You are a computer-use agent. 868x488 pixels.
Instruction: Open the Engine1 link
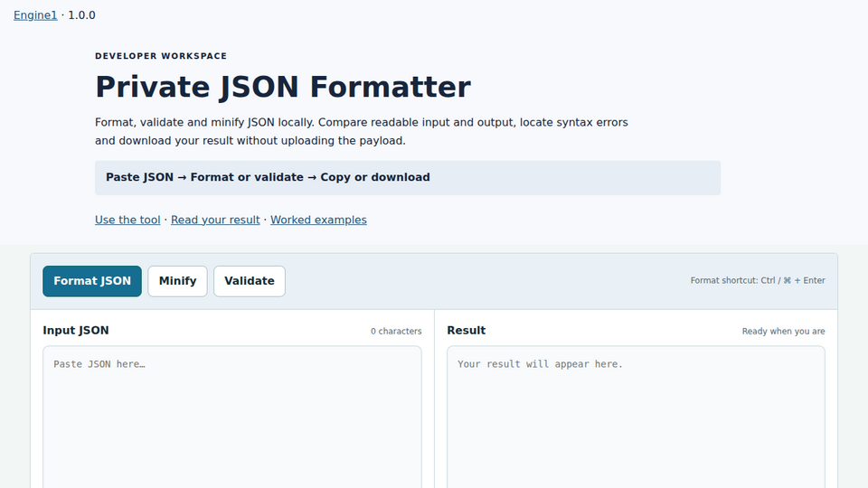(35, 15)
